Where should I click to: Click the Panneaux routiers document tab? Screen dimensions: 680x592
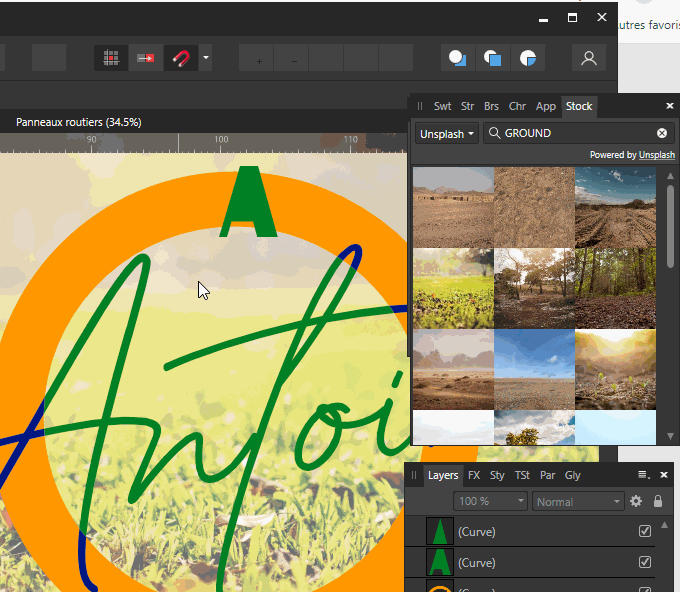pyautogui.click(x=78, y=122)
